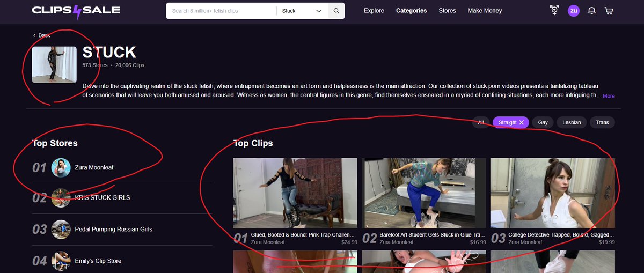Click the Top Clips heading
Image resolution: width=644 pixels, height=273 pixels.
(253, 143)
